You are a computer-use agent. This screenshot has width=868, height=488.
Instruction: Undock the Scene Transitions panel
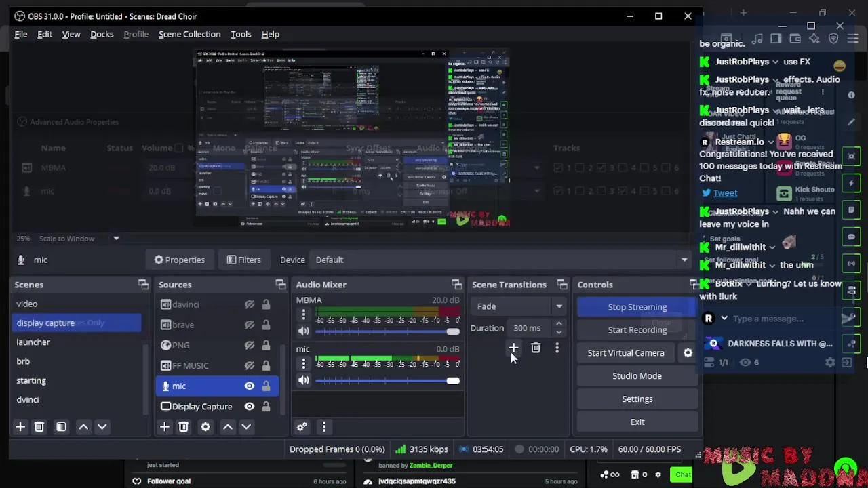561,285
